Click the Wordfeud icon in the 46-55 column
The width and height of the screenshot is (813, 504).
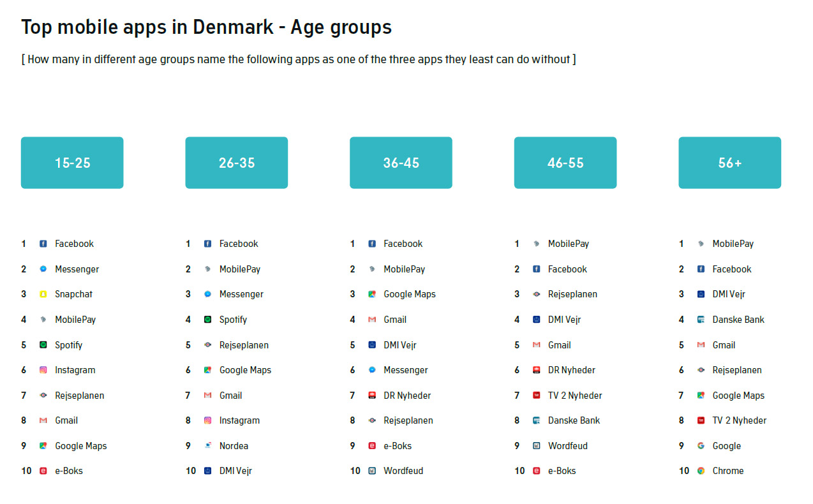537,446
